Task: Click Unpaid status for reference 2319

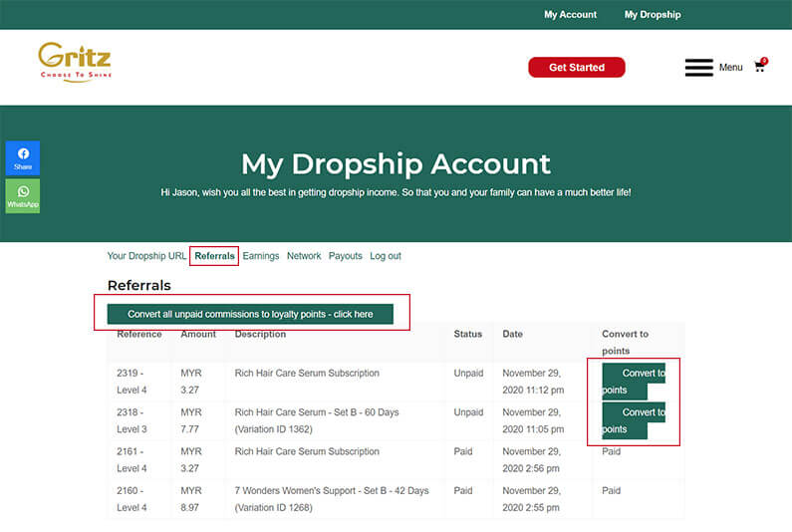Action: point(468,373)
